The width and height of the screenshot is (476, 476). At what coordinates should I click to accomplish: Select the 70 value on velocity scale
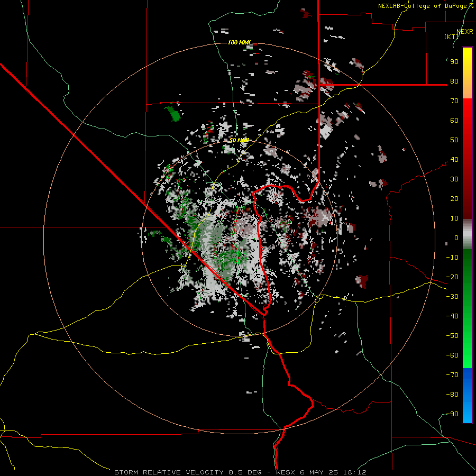point(454,101)
